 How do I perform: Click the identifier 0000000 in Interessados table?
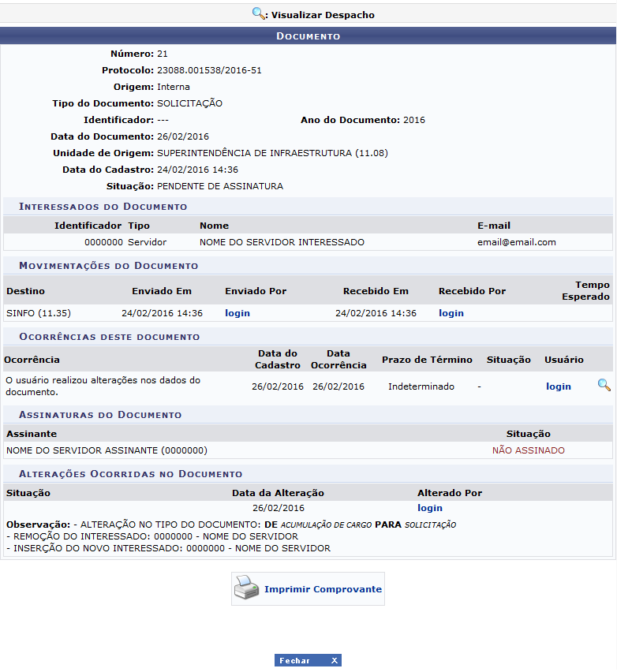pyautogui.click(x=104, y=242)
